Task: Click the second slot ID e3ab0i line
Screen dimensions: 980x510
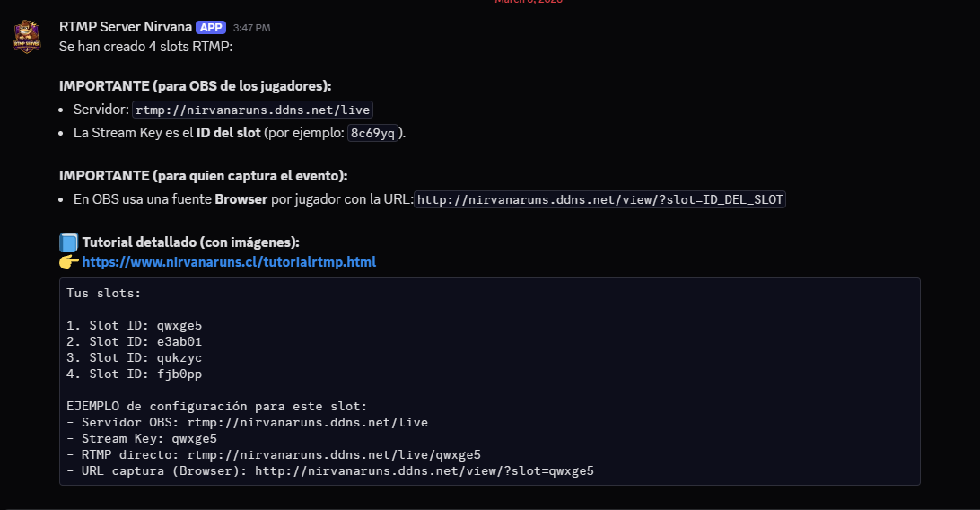Action: click(x=141, y=341)
